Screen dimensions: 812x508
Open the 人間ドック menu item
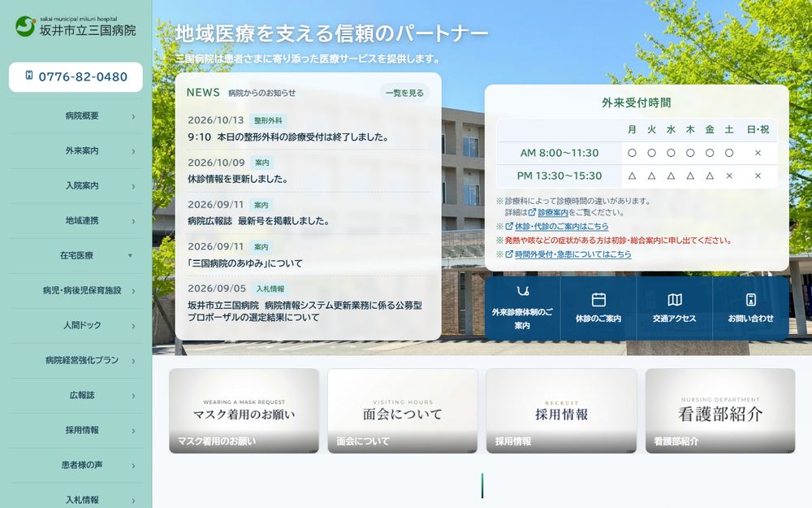[76, 326]
